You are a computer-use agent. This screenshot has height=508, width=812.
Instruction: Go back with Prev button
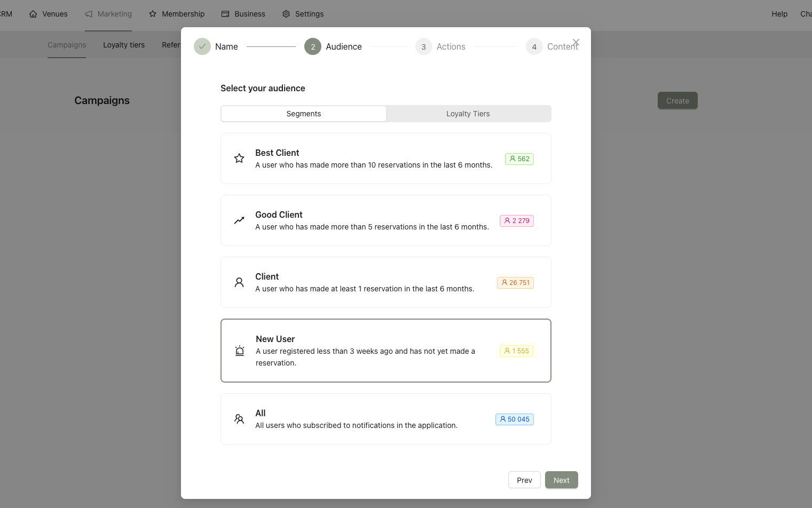[524, 480]
